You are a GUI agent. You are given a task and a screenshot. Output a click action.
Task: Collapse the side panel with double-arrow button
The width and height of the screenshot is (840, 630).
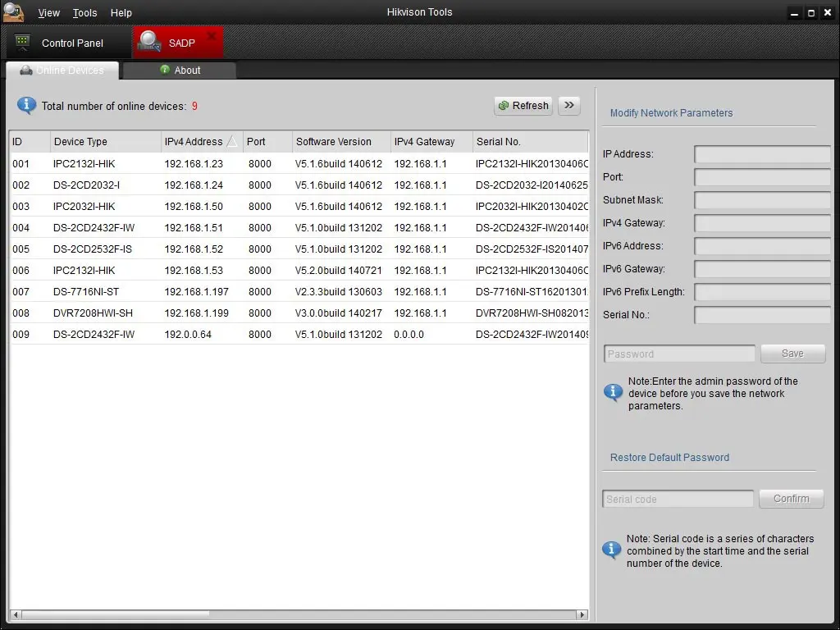click(x=569, y=106)
